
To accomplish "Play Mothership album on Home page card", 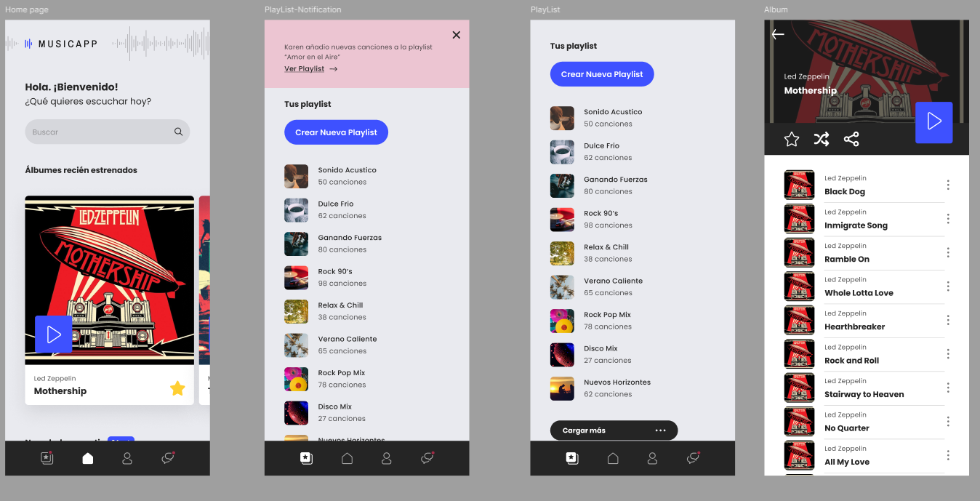I will (53, 334).
